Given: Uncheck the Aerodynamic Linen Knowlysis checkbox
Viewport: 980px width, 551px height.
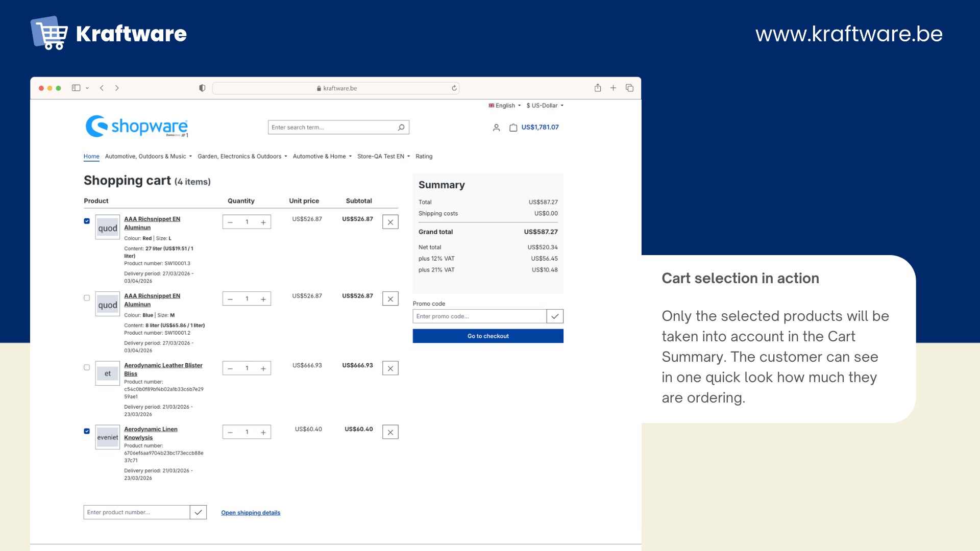Looking at the screenshot, I should (87, 431).
